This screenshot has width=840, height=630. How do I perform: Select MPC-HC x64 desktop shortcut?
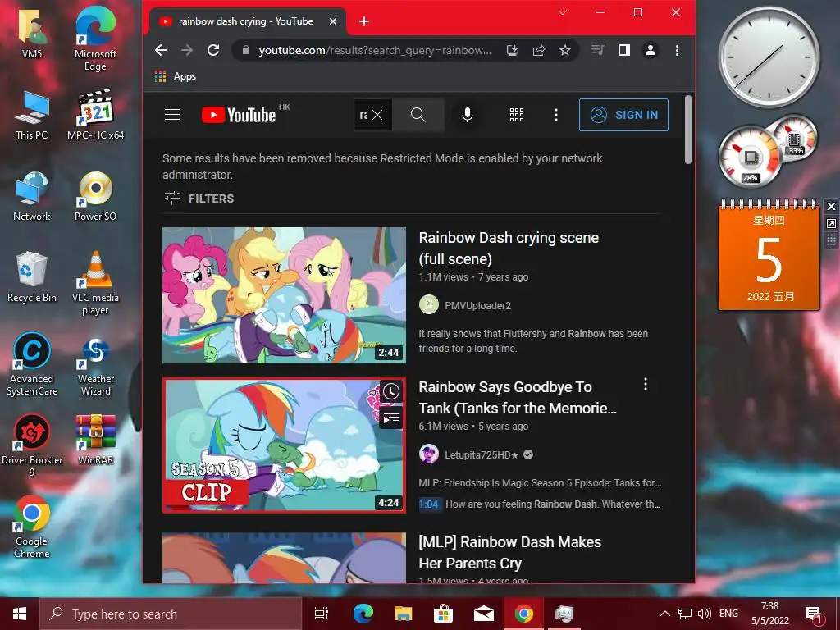tap(95, 115)
